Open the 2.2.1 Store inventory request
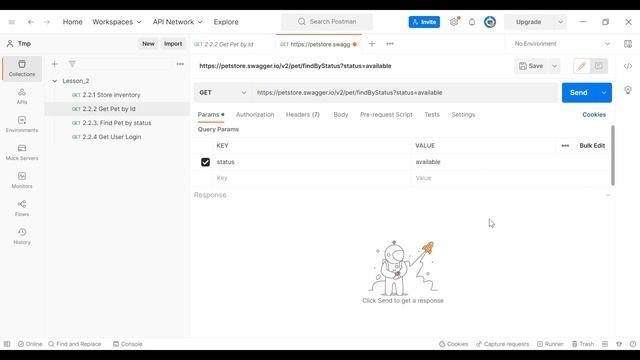Screen dimensions: 640x360 [117, 95]
